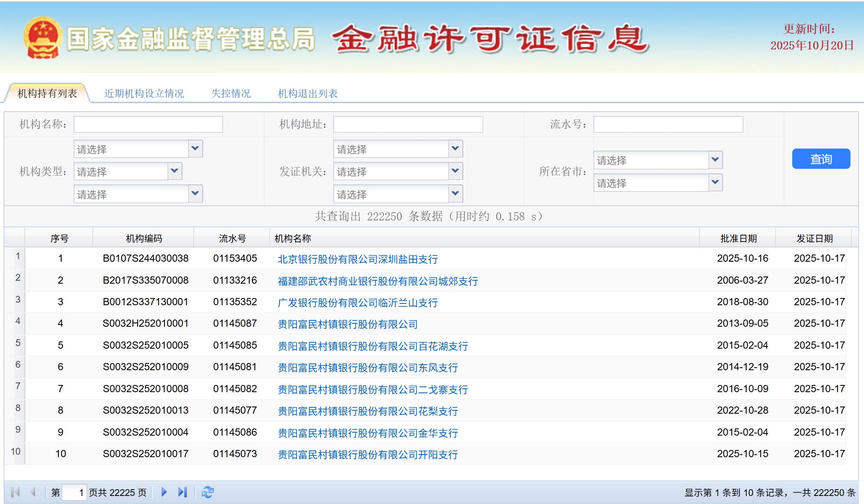This screenshot has width=864, height=504.
Task: Open the 机构退出列表 tab
Action: coord(309,93)
